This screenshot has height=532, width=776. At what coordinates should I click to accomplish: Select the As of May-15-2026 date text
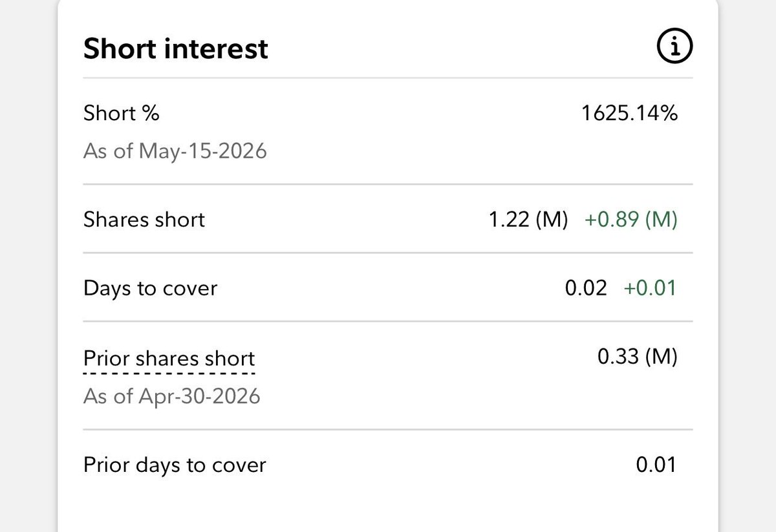point(175,152)
